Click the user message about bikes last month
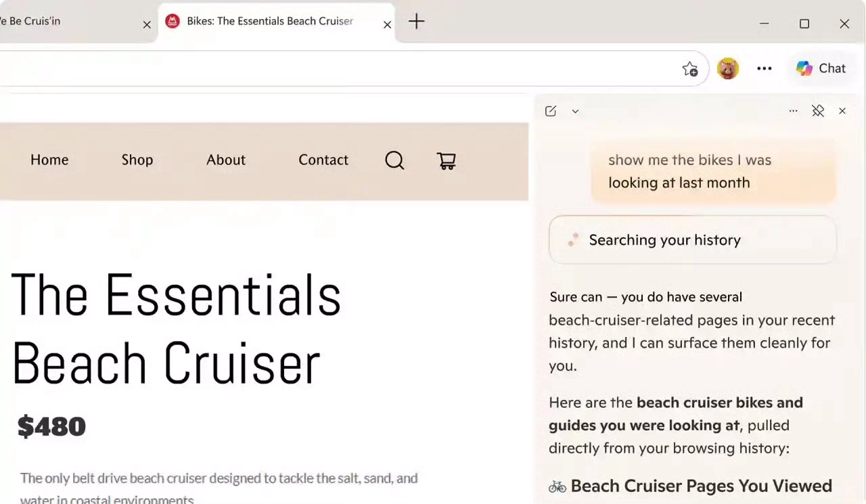The image size is (866, 504). [x=714, y=171]
